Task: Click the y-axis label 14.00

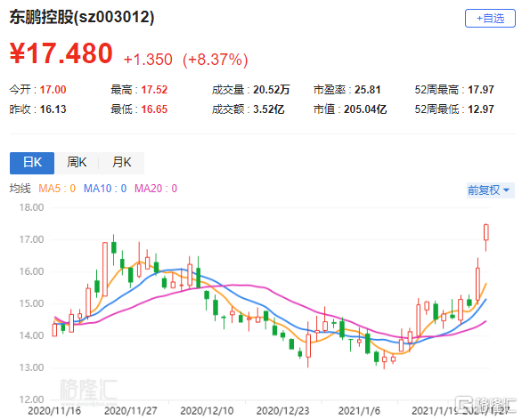Action: (31, 335)
